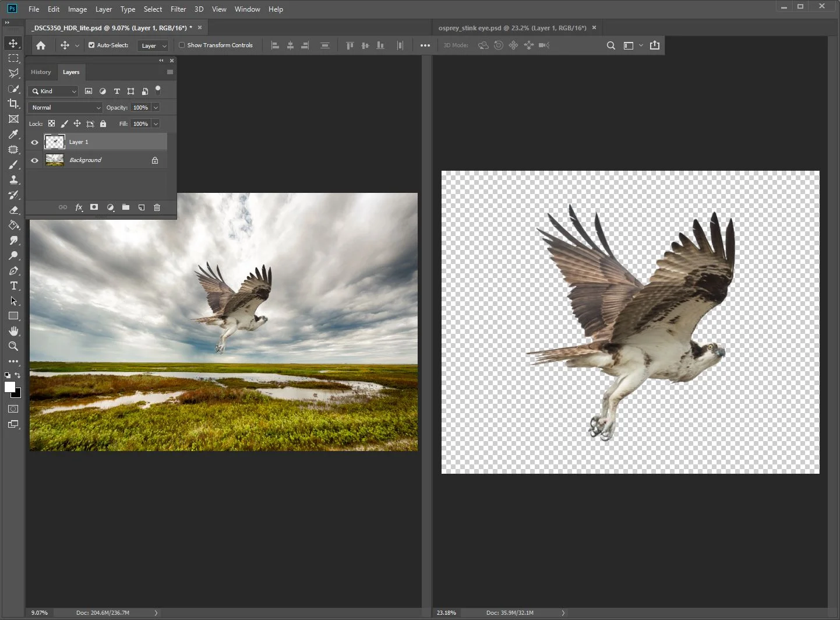Screen dimensions: 840x620
Task: Open the Normal blend mode dropdown
Action: [x=65, y=108]
